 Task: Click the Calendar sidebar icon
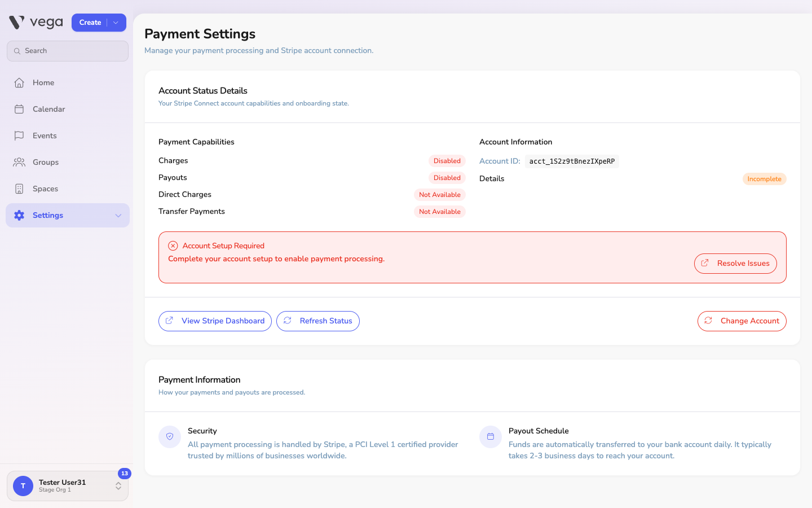click(x=19, y=109)
